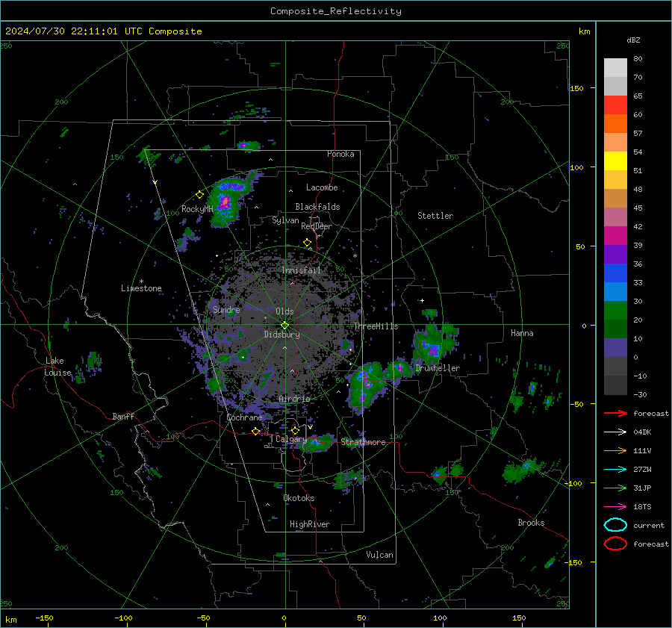
Task: Select the yellow radar-site diamond at map center
Action: point(284,326)
